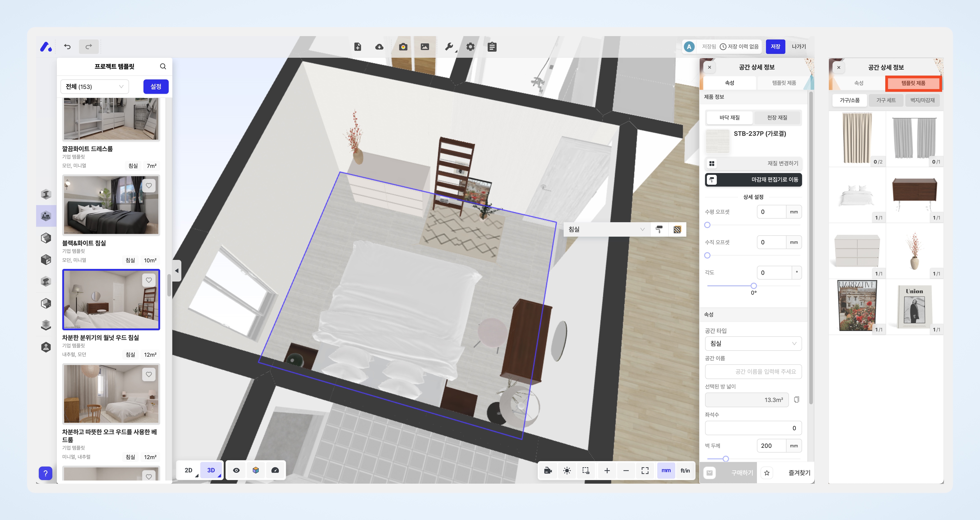Switch units to ft/in

click(685, 471)
